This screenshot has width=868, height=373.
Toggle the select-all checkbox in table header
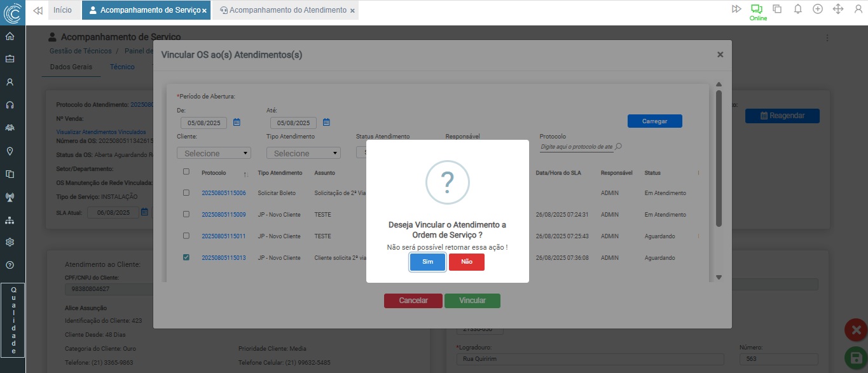(186, 172)
